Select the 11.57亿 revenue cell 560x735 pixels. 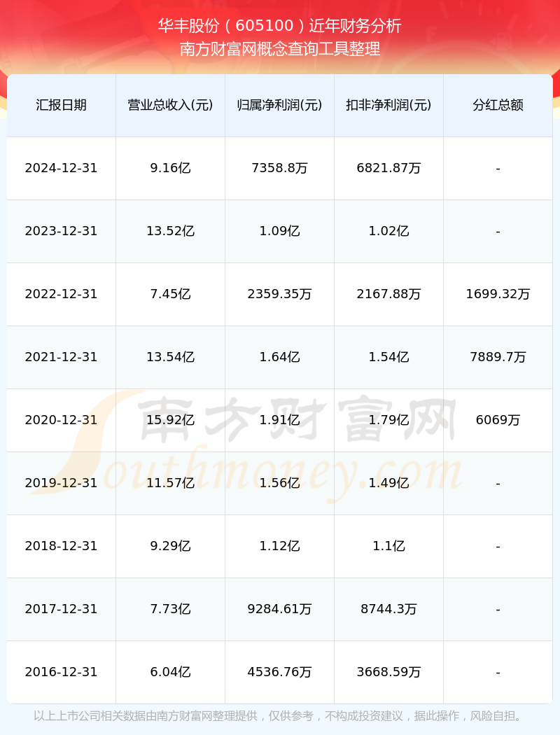pyautogui.click(x=171, y=483)
